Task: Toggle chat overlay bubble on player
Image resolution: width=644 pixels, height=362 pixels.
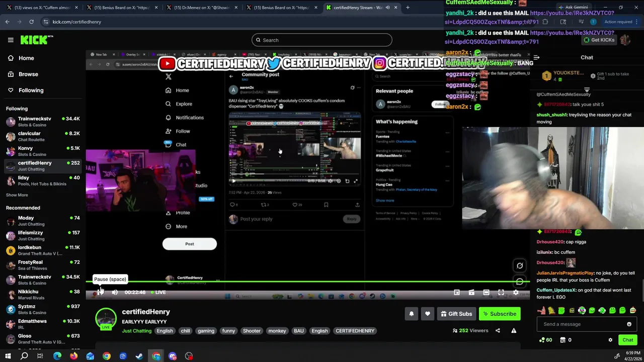Action: coord(520,282)
